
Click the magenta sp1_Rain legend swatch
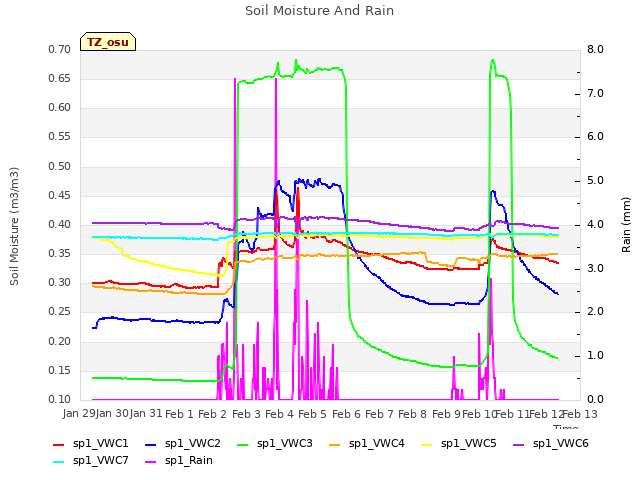(x=151, y=462)
